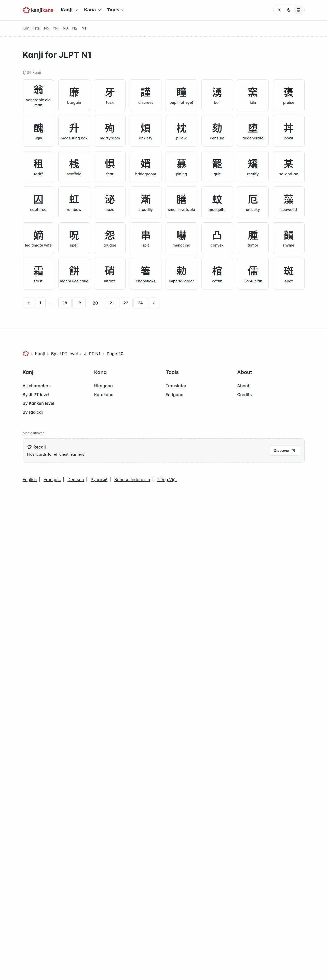Open 'By Kanken level' footer link

[x=38, y=403]
